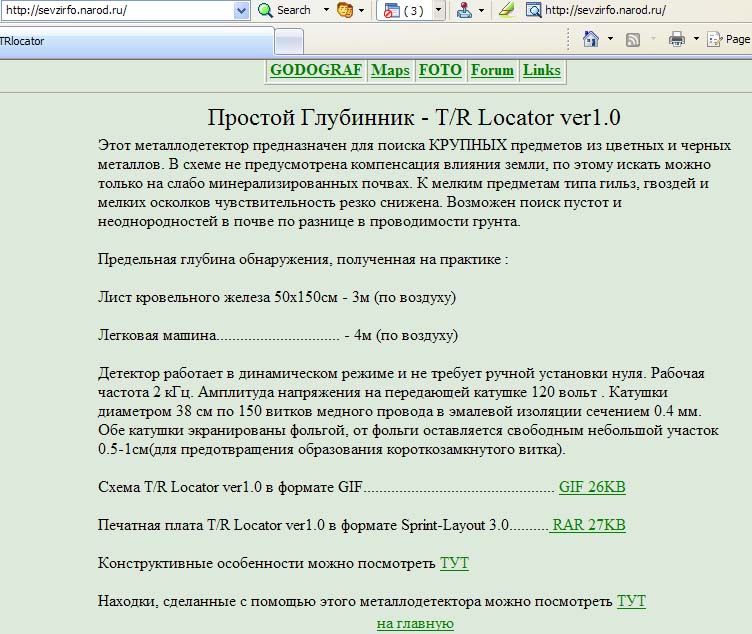Expand the smiley faces icon dropdown
This screenshot has height=634, width=752.
tap(362, 10)
